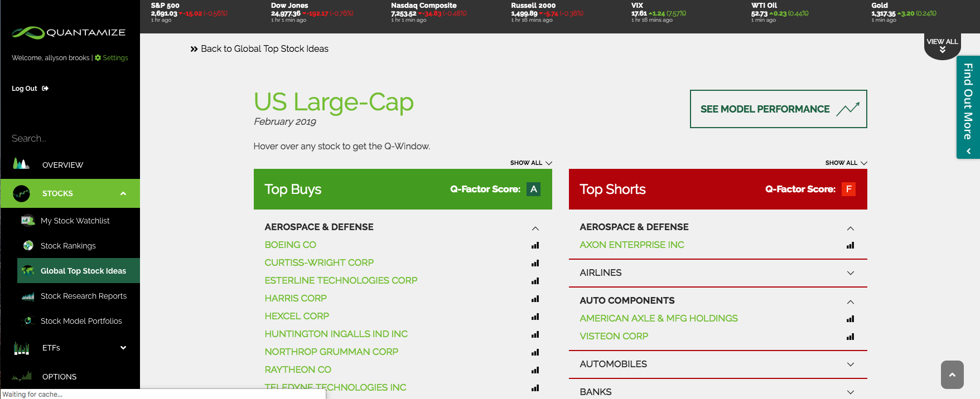Click the Overview mountains icon
Screen dimensions: 980x399
tap(21, 164)
